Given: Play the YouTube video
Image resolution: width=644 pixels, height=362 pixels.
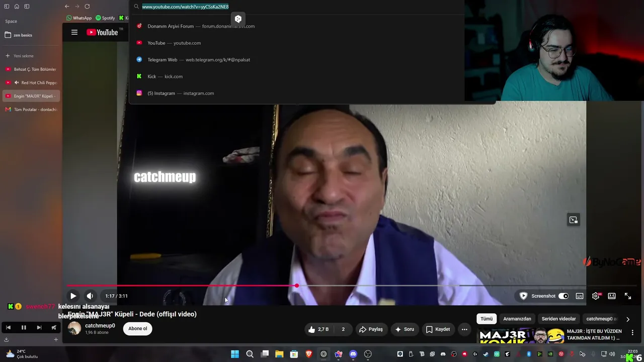Looking at the screenshot, I should click(73, 296).
